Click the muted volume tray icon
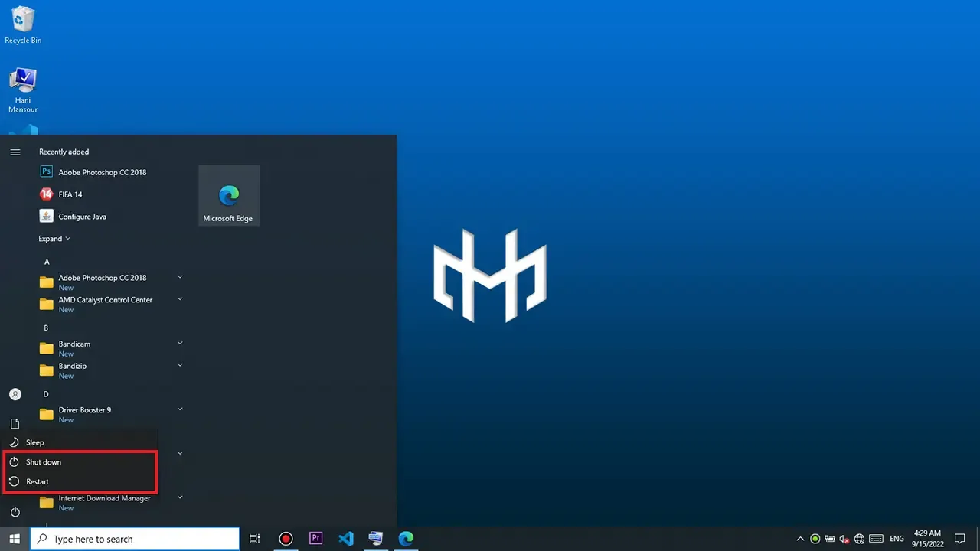The height and width of the screenshot is (551, 980). tap(844, 539)
